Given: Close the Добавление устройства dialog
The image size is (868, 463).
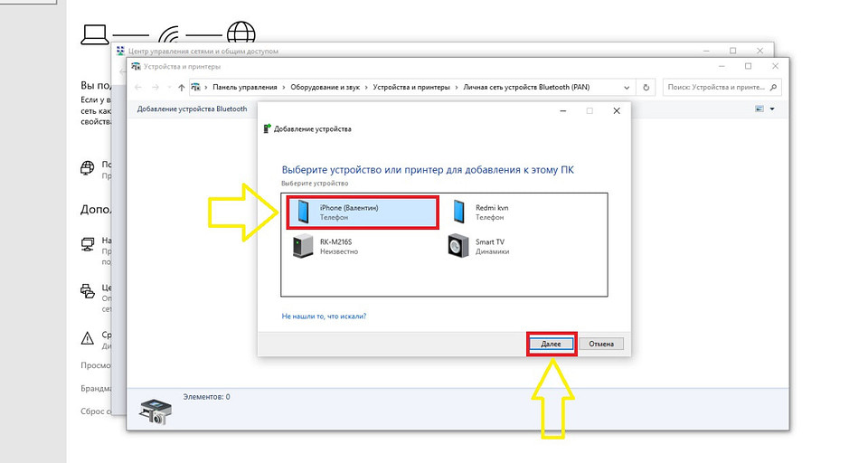Looking at the screenshot, I should (x=616, y=110).
